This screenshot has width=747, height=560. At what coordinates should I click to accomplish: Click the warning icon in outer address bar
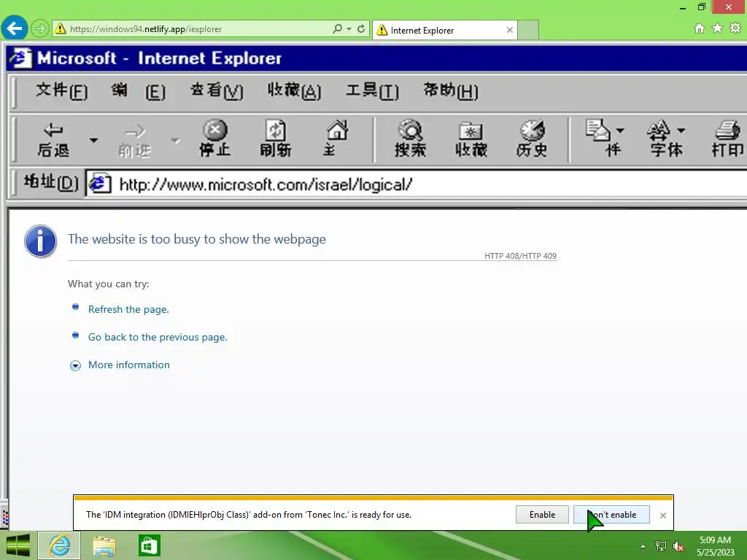[61, 28]
